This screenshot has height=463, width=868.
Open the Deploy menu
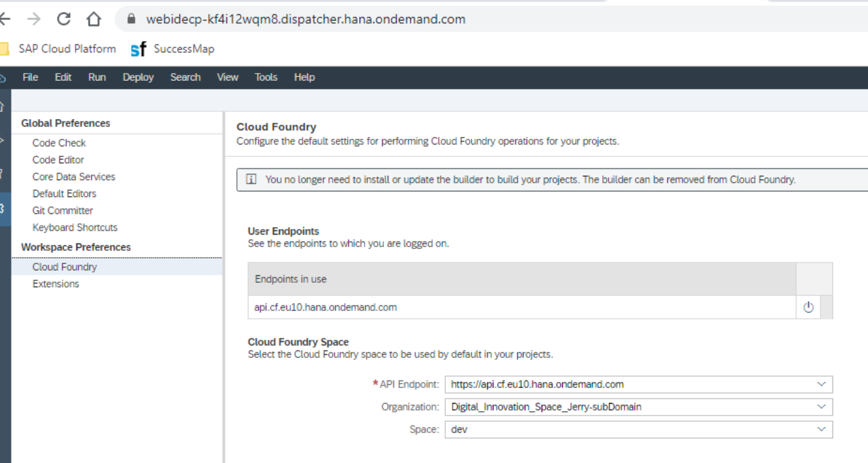point(138,77)
